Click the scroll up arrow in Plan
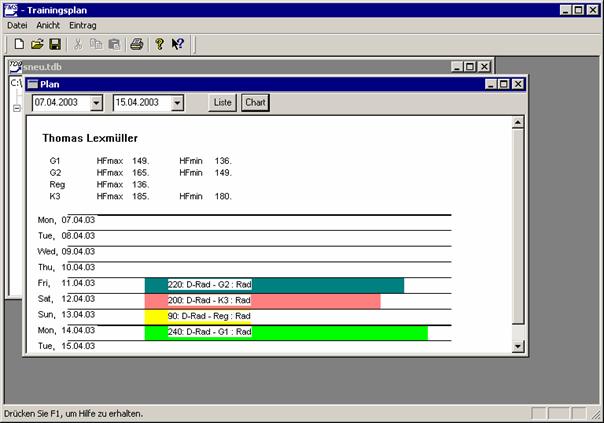The height and width of the screenshot is (423, 604). click(518, 123)
